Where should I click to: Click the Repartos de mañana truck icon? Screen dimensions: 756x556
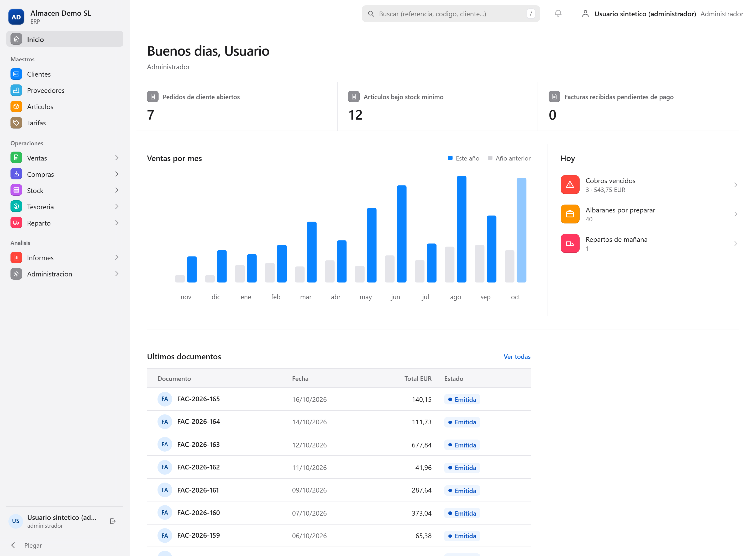coord(570,243)
